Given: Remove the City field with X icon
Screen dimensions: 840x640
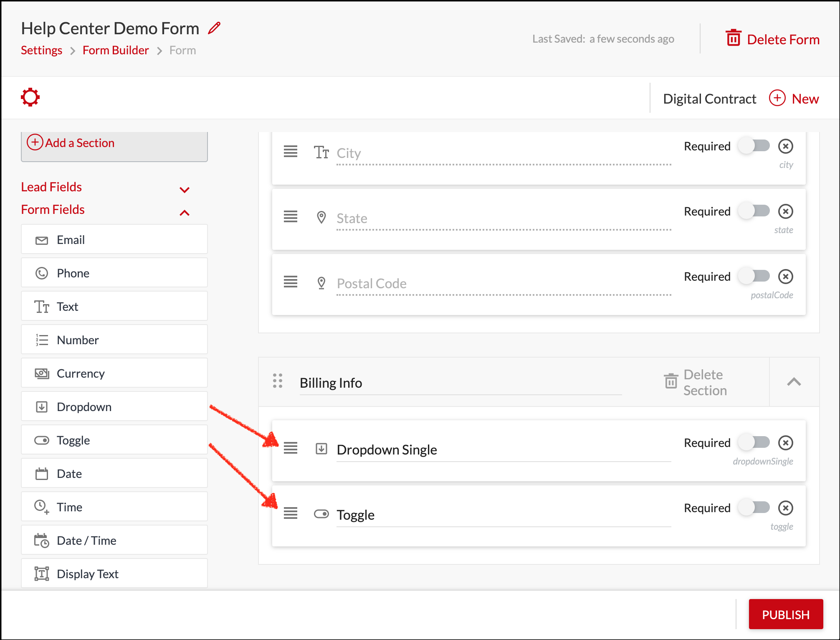Looking at the screenshot, I should (x=785, y=146).
